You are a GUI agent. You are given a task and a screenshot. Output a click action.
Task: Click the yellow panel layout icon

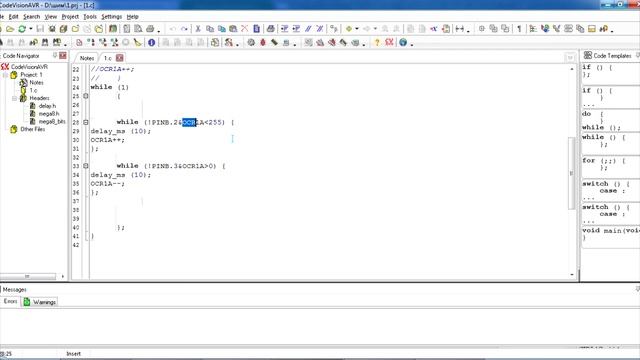(592, 29)
